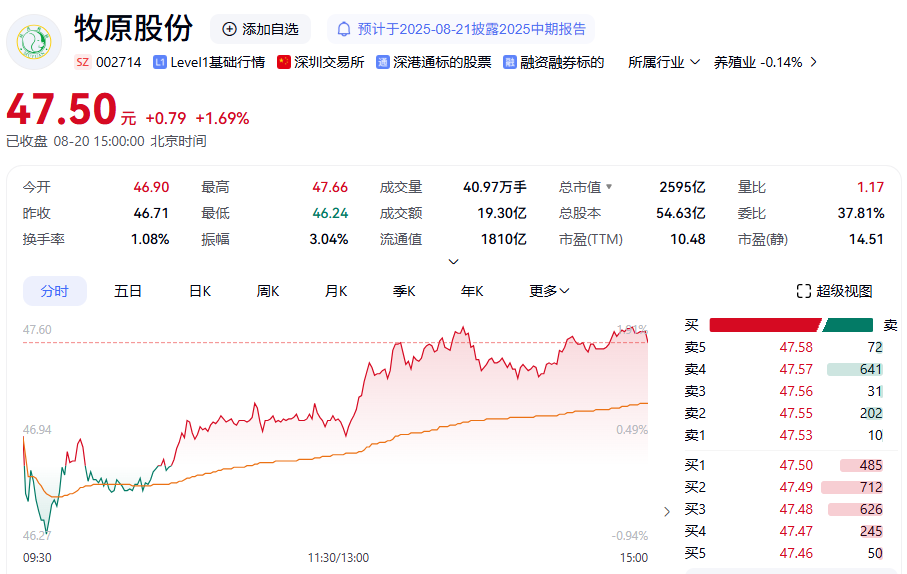Switch to the 月K chart tab
Viewport: 907px width, 574px height.
click(336, 291)
